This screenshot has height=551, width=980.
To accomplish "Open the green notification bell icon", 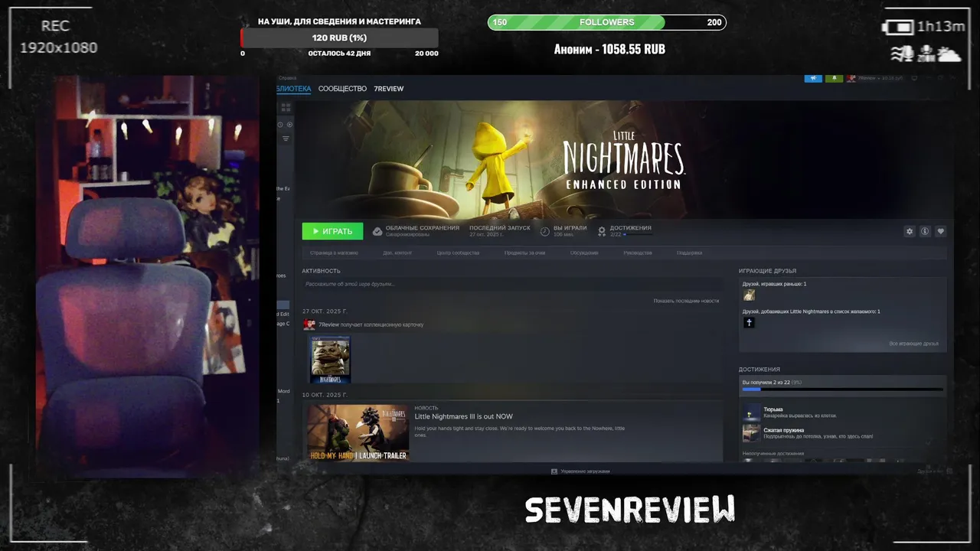I will [835, 78].
